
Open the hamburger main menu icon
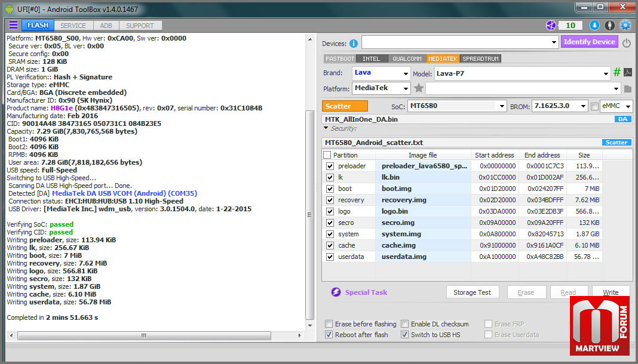13,25
